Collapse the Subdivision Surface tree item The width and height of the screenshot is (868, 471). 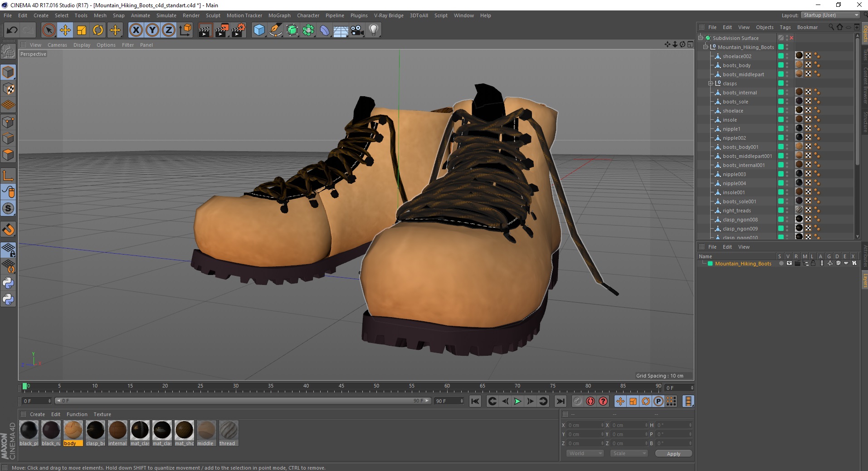click(x=701, y=38)
